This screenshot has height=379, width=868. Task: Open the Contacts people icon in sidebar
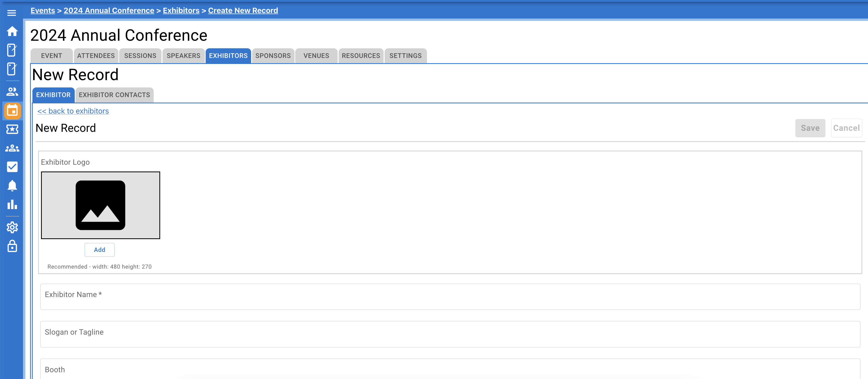tap(12, 92)
